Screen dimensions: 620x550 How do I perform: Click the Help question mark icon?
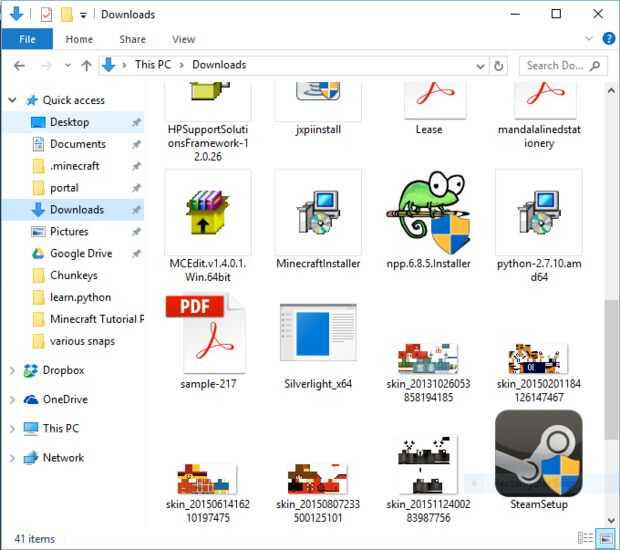point(609,39)
